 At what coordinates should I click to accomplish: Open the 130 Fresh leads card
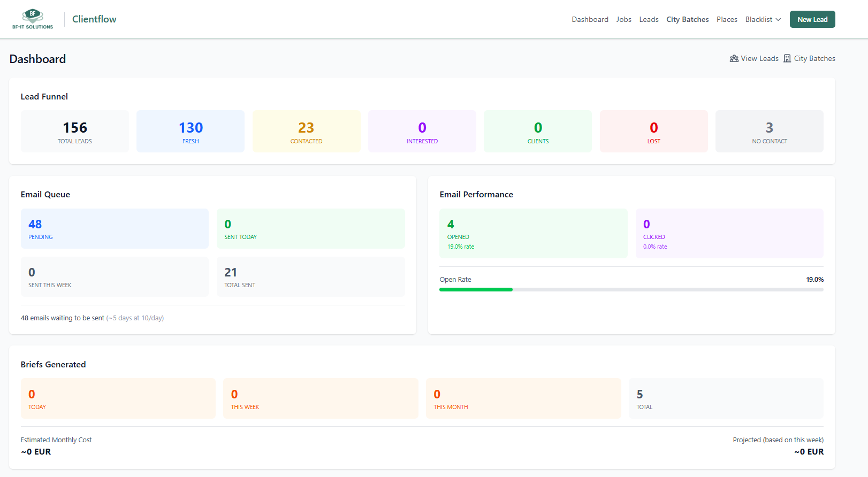(x=191, y=132)
